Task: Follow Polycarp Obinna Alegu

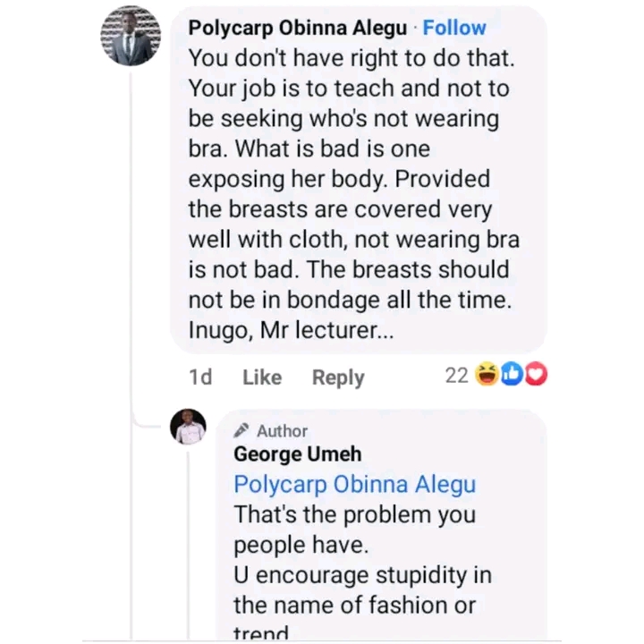Action: 454,28
